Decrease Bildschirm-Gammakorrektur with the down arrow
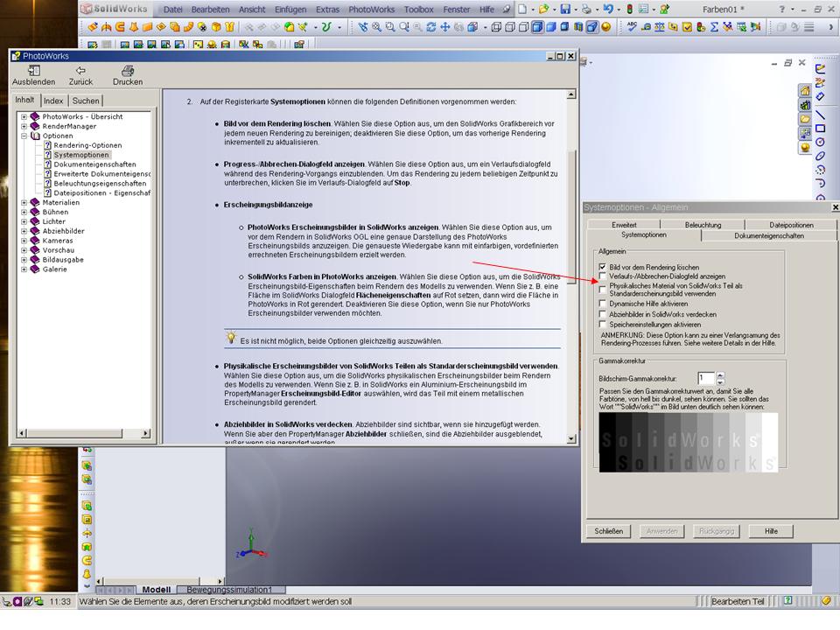840x630 pixels. coord(720,382)
